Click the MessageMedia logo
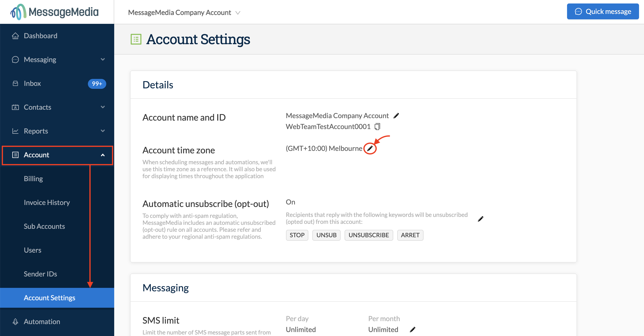Viewport: 644px width, 336px height. (x=55, y=12)
